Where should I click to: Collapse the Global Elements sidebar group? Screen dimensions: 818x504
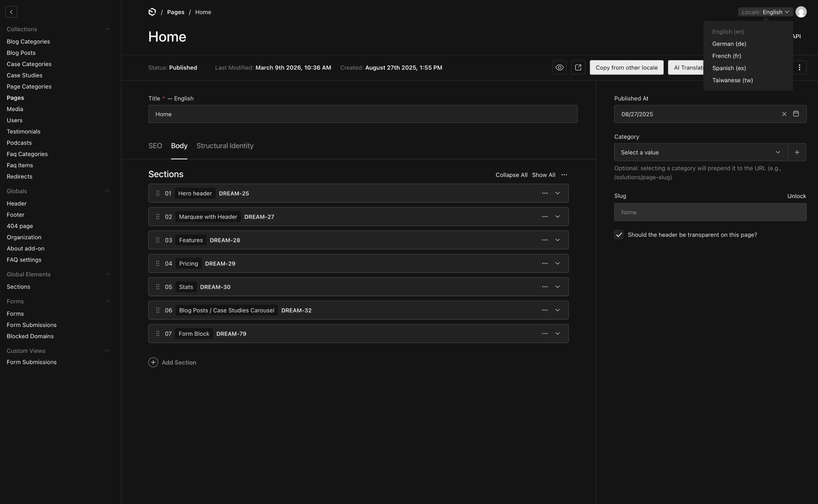(107, 274)
